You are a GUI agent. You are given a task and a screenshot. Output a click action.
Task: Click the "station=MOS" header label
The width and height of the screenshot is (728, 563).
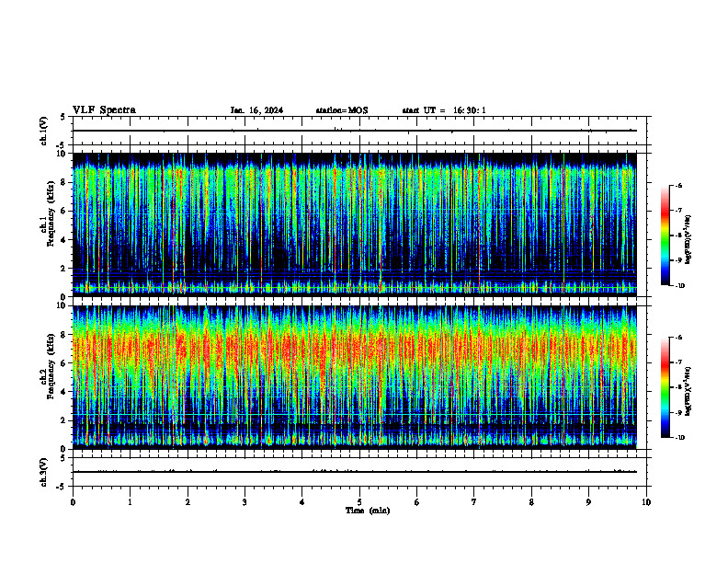point(342,110)
